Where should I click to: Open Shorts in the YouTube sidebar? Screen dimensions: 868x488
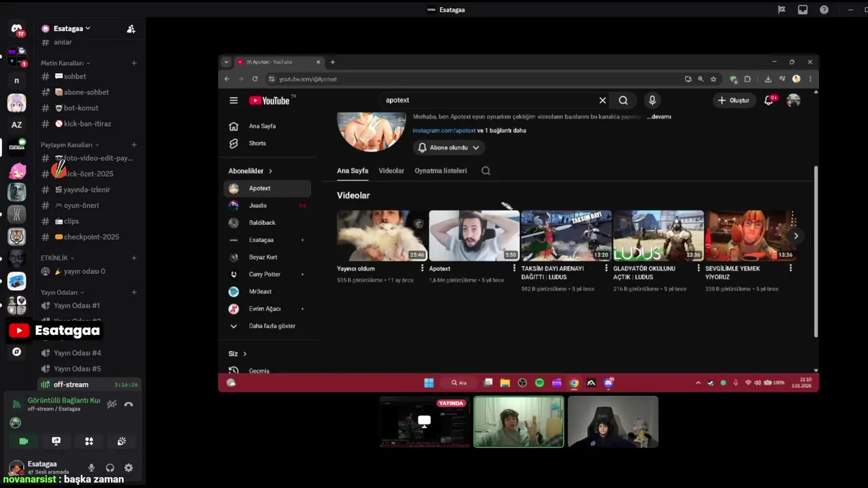point(257,143)
